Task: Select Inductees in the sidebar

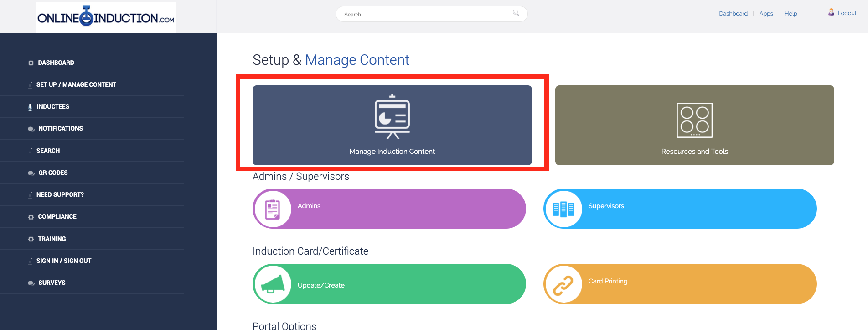Action: point(53,106)
